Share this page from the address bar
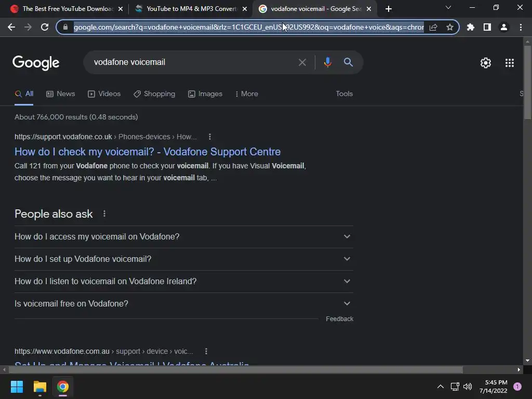The height and width of the screenshot is (399, 532). click(433, 27)
